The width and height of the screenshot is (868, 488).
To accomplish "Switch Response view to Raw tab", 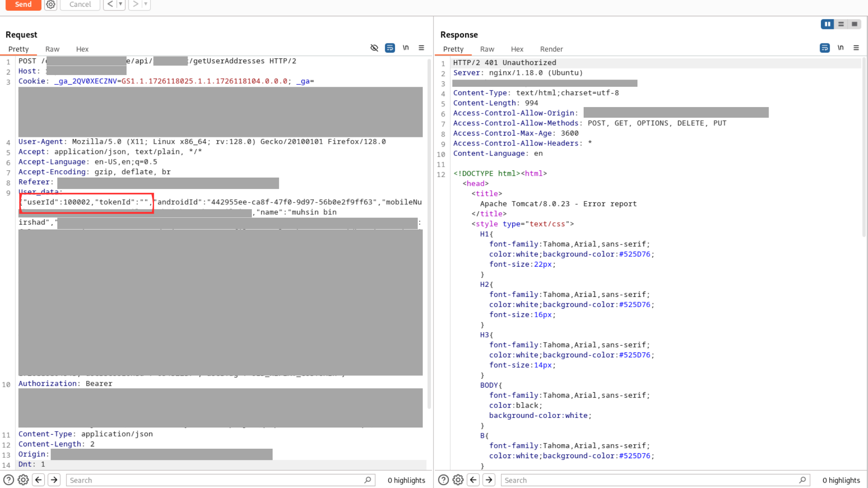I will 487,49.
